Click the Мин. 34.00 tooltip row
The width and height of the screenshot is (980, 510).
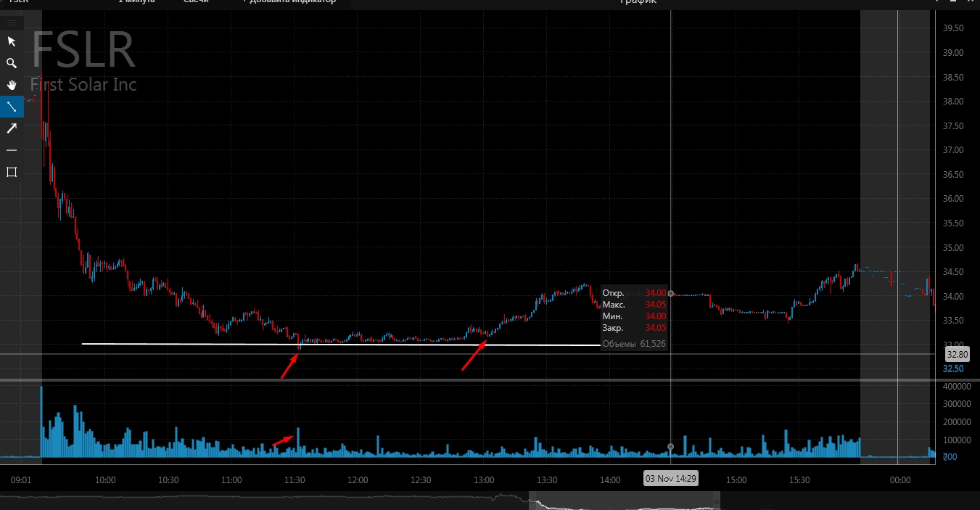(x=634, y=316)
